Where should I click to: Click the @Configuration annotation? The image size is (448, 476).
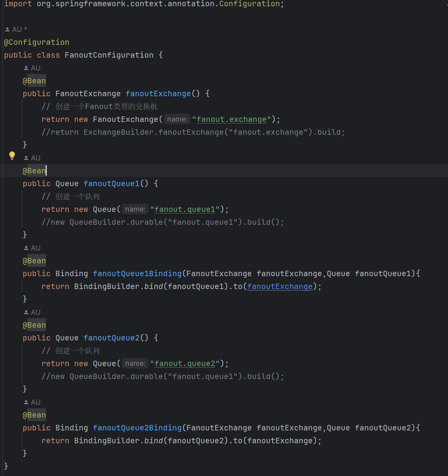pyautogui.click(x=37, y=42)
